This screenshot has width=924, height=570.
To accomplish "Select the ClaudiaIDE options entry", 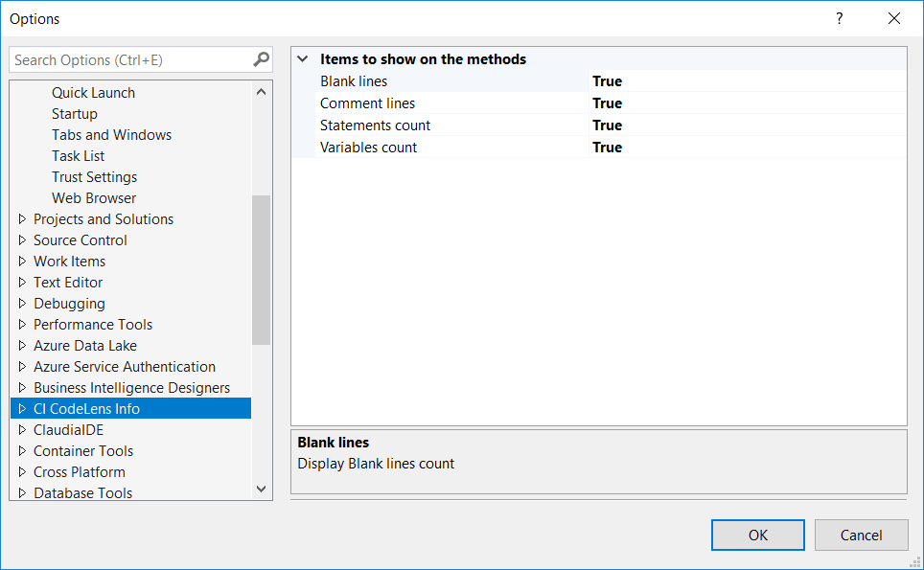I will tap(72, 429).
